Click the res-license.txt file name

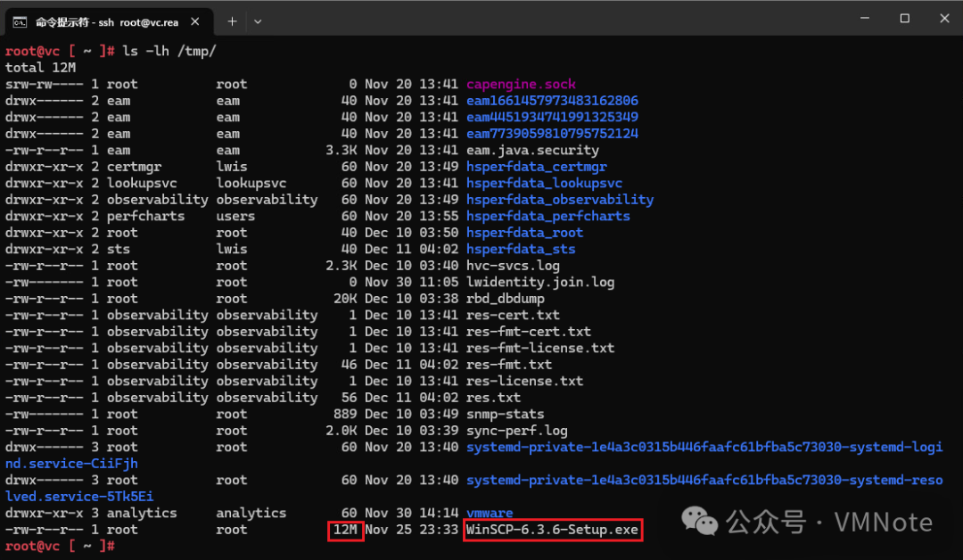click(524, 382)
